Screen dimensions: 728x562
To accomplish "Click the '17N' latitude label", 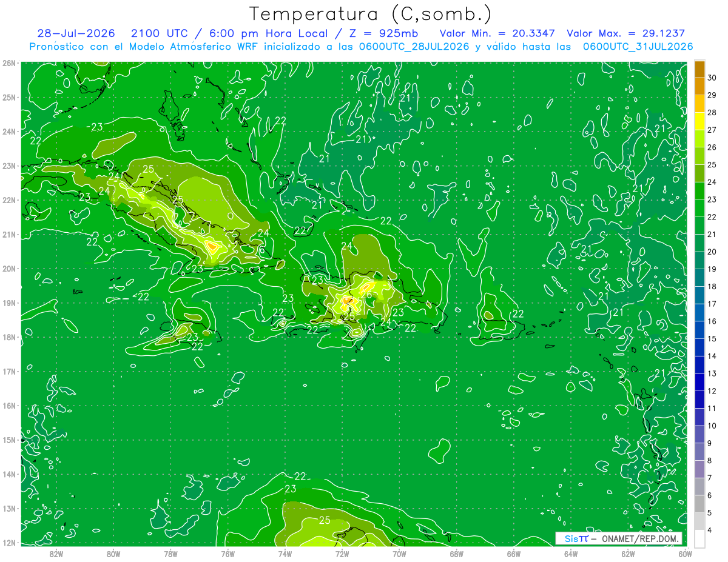I will [x=9, y=372].
